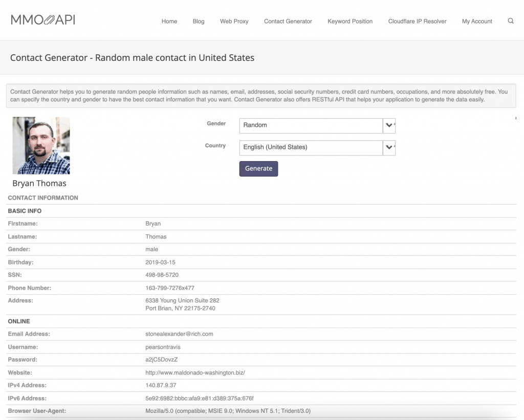This screenshot has width=524, height=420.
Task: Open the Blog page
Action: [x=199, y=21]
